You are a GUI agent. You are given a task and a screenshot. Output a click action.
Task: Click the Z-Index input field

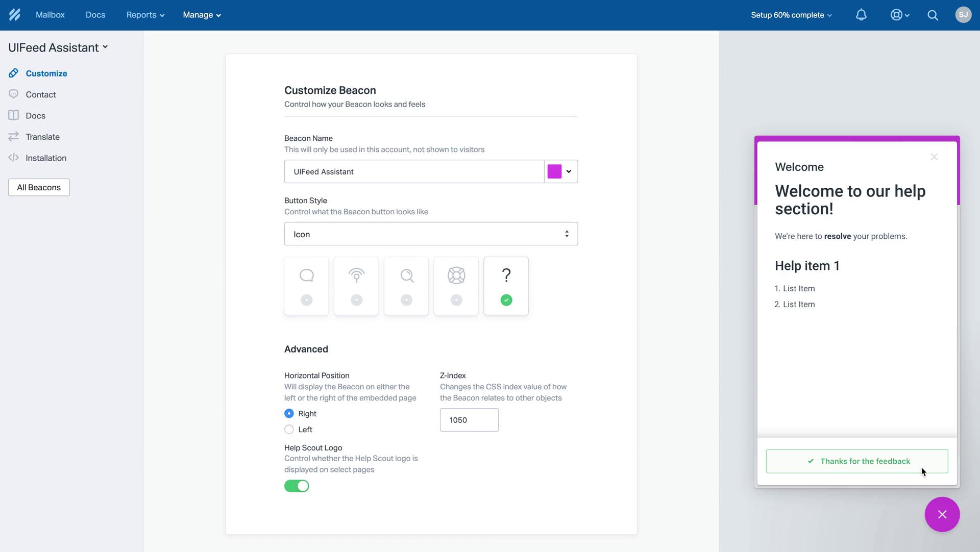[x=469, y=420]
